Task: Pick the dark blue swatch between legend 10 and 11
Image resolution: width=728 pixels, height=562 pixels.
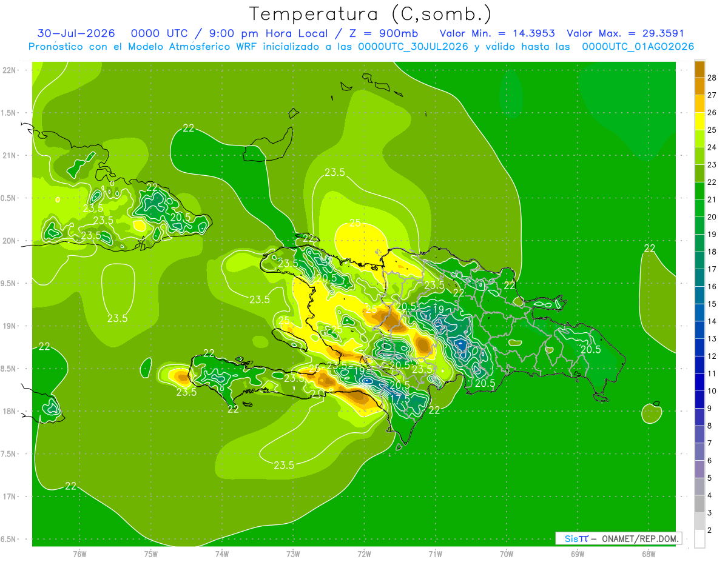Action: tap(699, 383)
